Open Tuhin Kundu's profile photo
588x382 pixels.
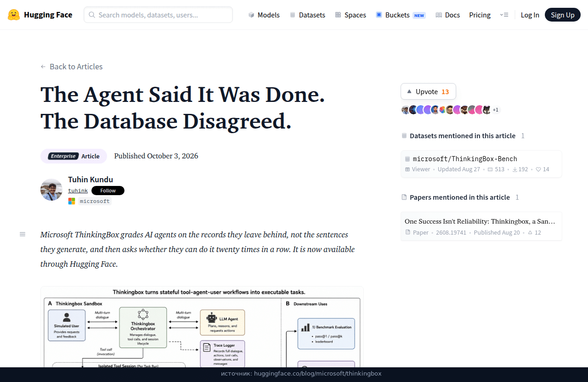(x=51, y=190)
